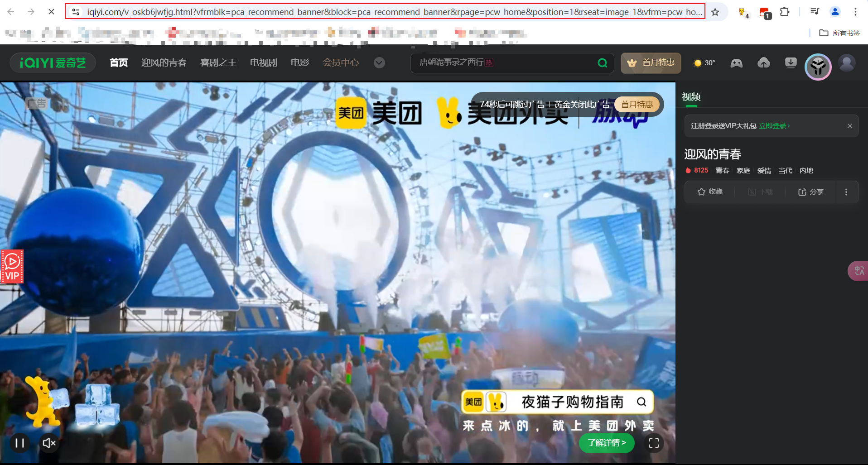Open Chrome three-dot menu
Screen dimensions: 868x465
point(855,12)
